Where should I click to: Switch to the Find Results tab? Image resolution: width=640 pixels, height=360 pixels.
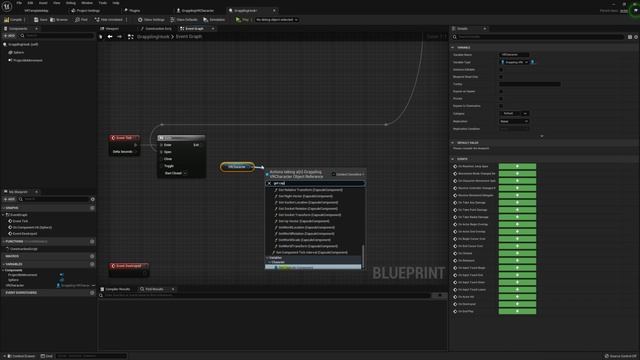tap(152, 289)
